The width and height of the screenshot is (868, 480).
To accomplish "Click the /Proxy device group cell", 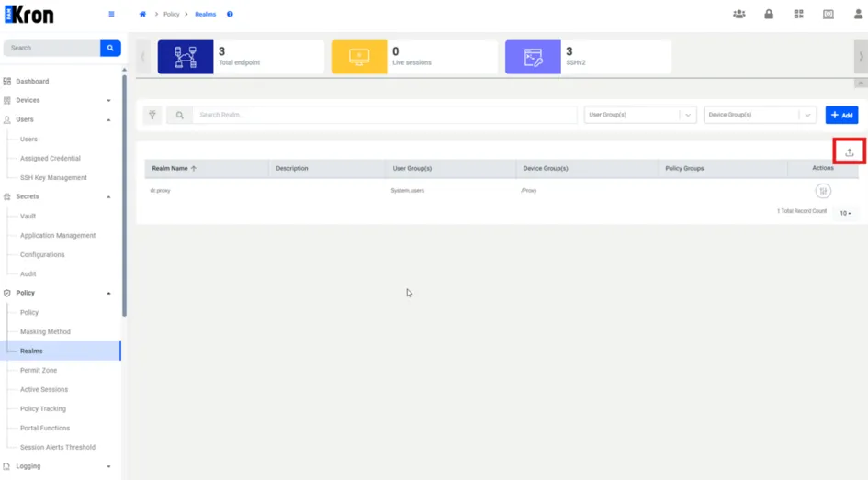I will tap(529, 191).
